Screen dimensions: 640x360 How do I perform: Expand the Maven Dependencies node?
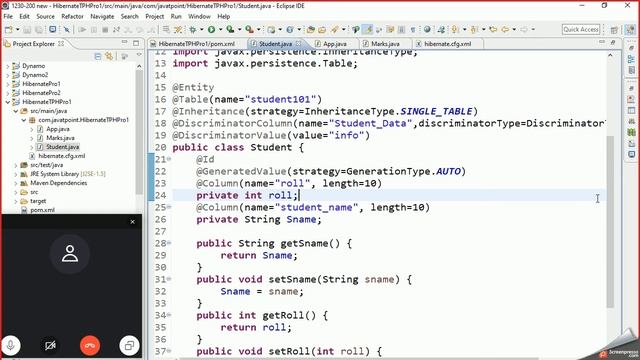pos(16,183)
